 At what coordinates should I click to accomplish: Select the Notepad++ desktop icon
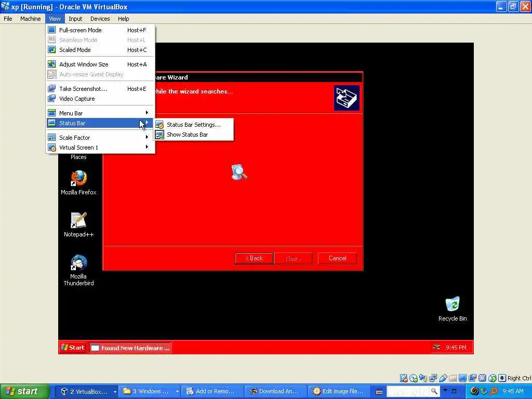click(79, 224)
